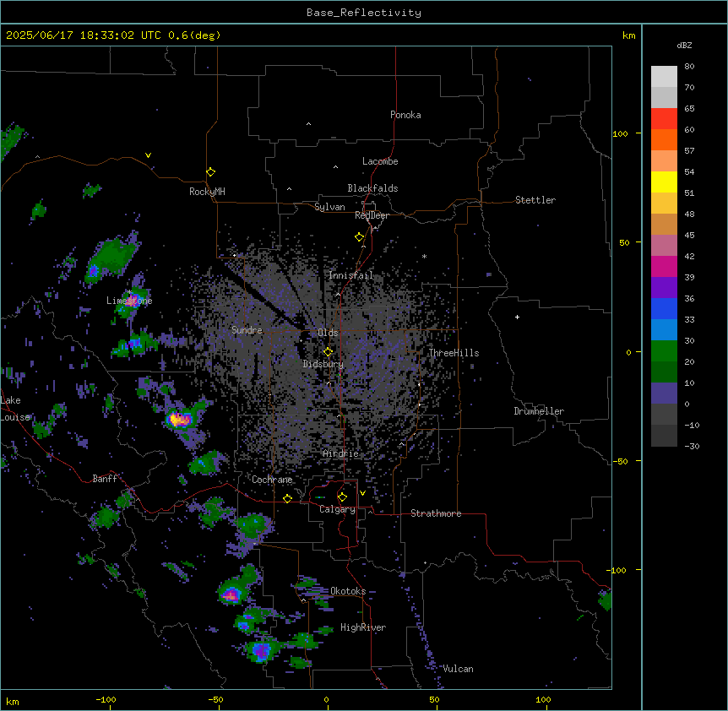Click the Vulcan label
The height and width of the screenshot is (711, 728).
tap(459, 669)
